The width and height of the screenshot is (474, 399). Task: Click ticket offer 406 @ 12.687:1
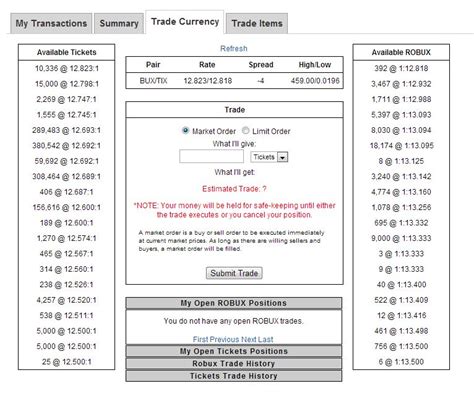(66, 192)
